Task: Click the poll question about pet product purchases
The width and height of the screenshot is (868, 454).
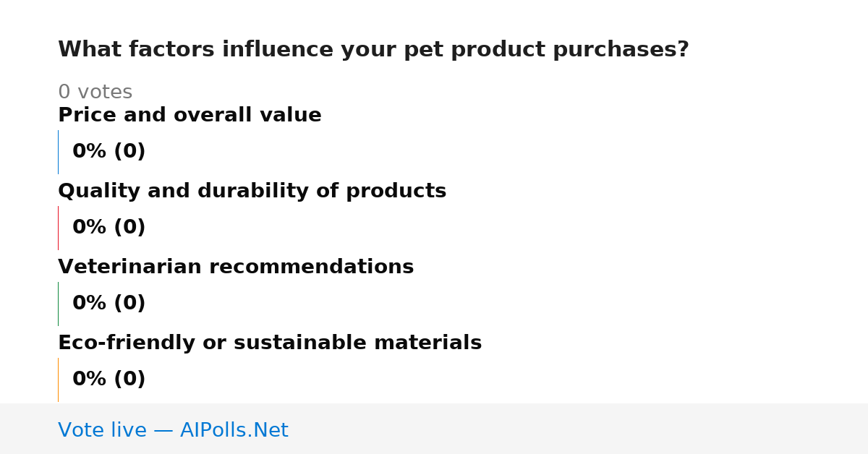Action: pos(373,50)
